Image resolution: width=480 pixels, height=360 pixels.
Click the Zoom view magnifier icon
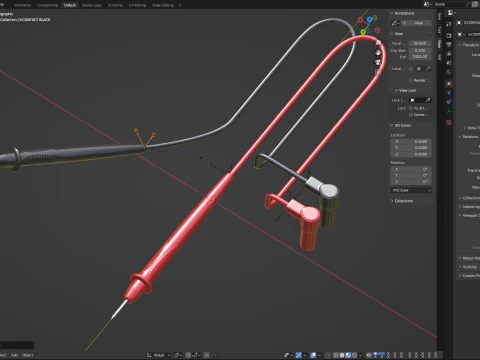pos(378,43)
